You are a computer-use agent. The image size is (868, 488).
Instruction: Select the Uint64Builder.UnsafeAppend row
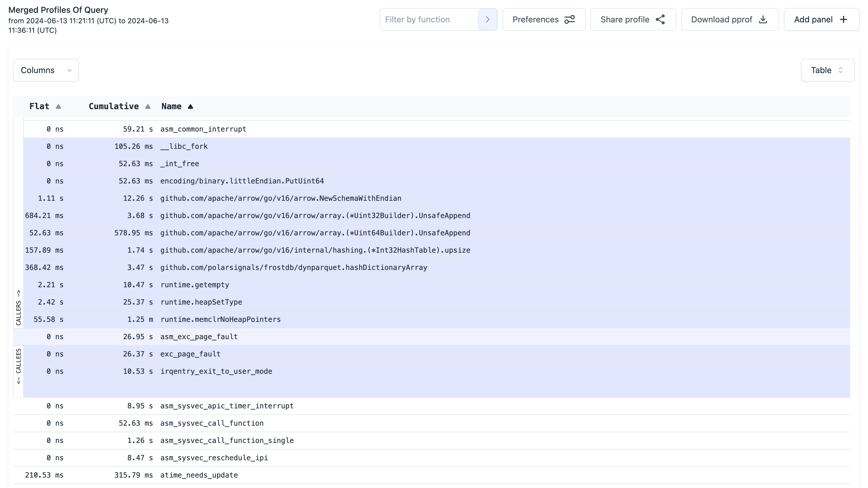coord(437,233)
